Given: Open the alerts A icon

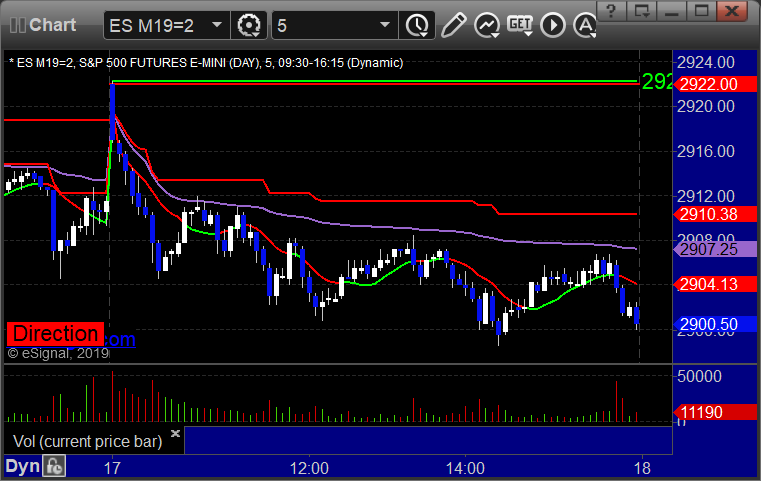Looking at the screenshot, I should (x=585, y=25).
